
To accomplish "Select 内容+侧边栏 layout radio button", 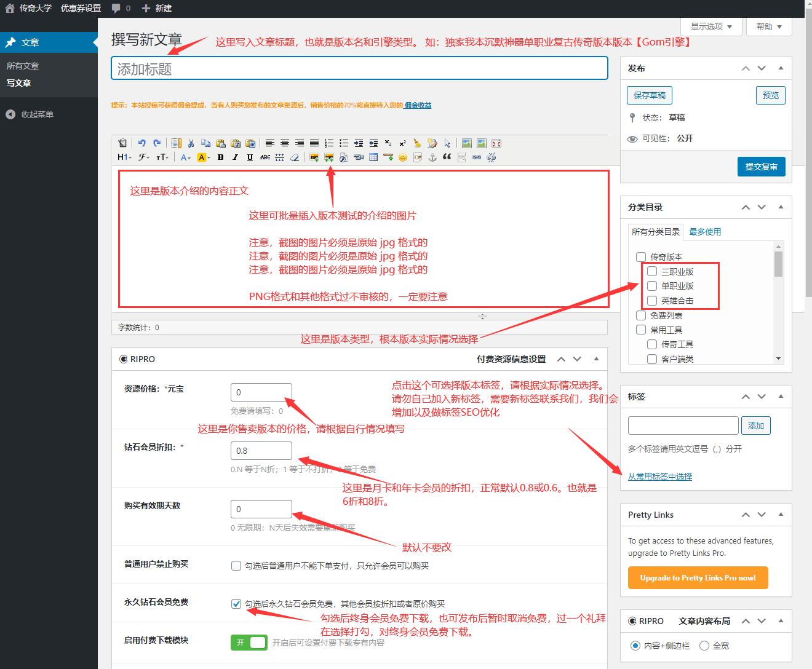I will (x=635, y=646).
